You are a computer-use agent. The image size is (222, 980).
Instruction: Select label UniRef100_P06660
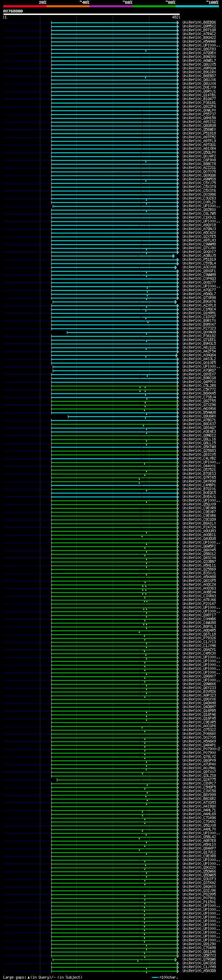coord(199,734)
